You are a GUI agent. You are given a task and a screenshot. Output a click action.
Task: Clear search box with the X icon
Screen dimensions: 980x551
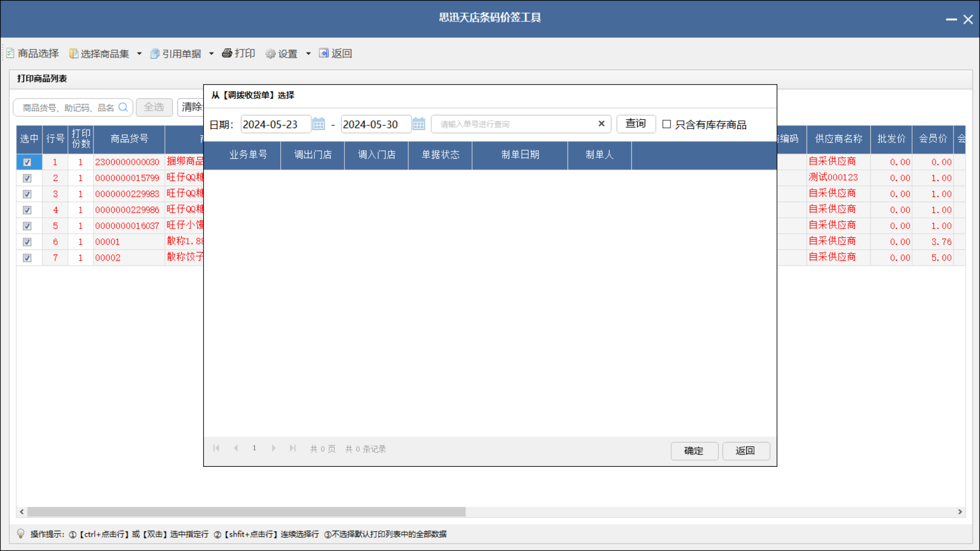(x=601, y=124)
